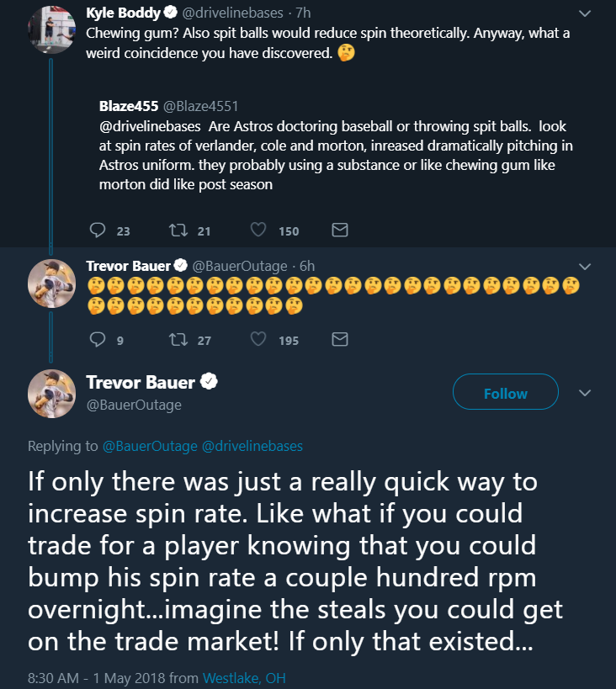Click Trevor Bauer's profile picture
This screenshot has height=689, width=616.
tap(51, 394)
